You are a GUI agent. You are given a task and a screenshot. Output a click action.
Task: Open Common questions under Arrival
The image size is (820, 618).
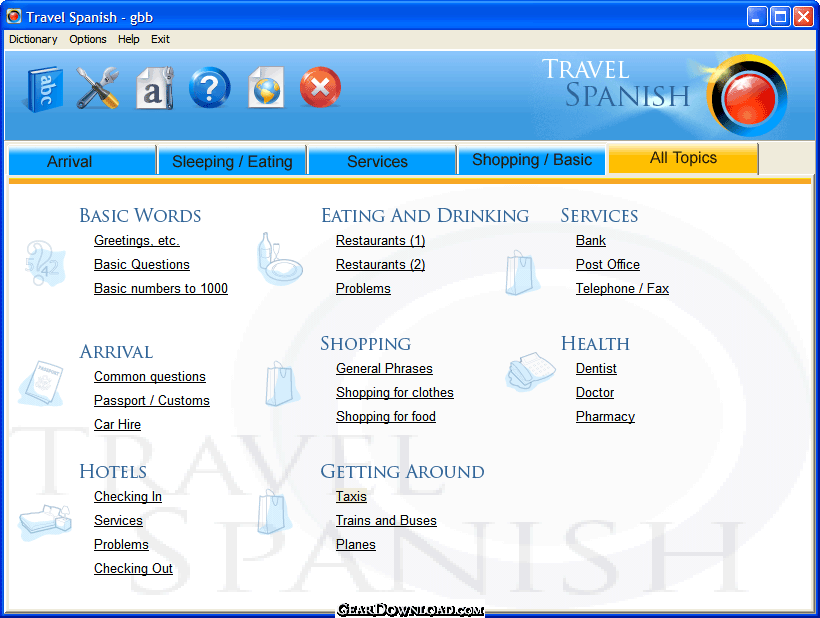[150, 376]
